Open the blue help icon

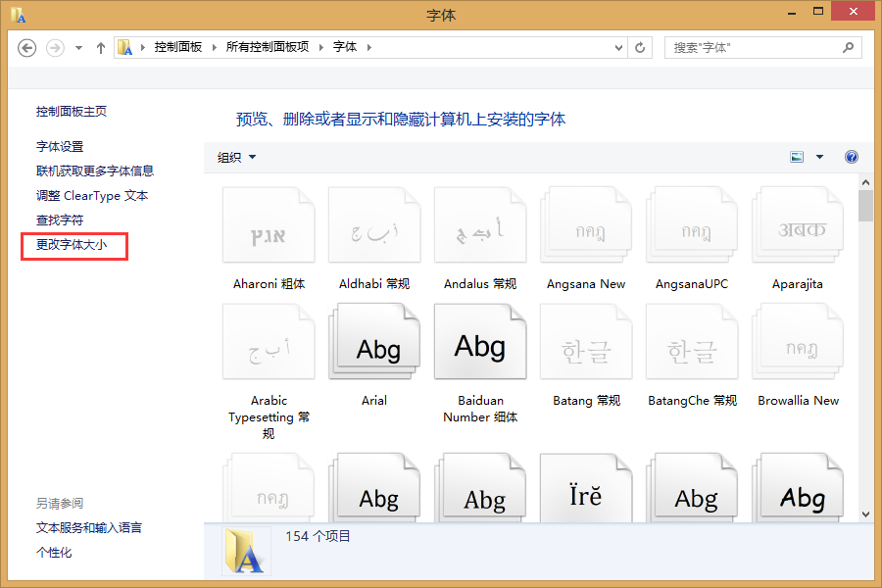(851, 157)
